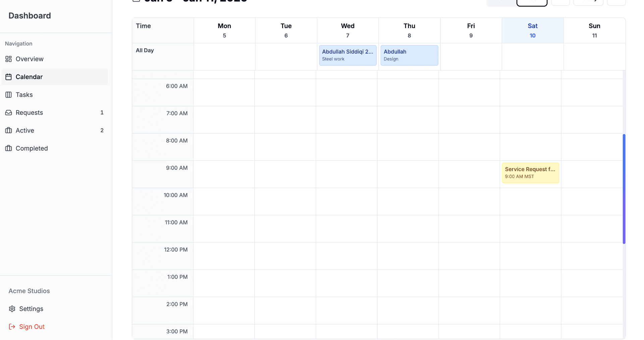The height and width of the screenshot is (340, 644).
Task: Click the outlined view button near the date
Action: click(x=532, y=2)
